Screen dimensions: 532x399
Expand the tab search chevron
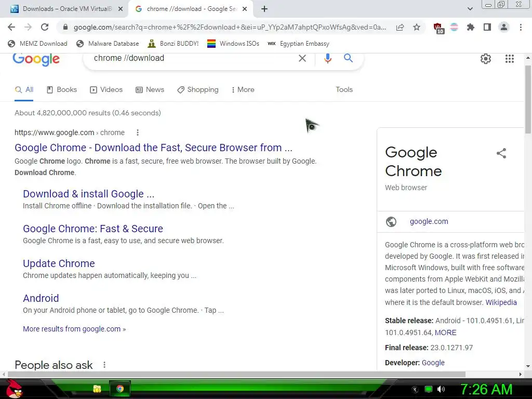470,9
